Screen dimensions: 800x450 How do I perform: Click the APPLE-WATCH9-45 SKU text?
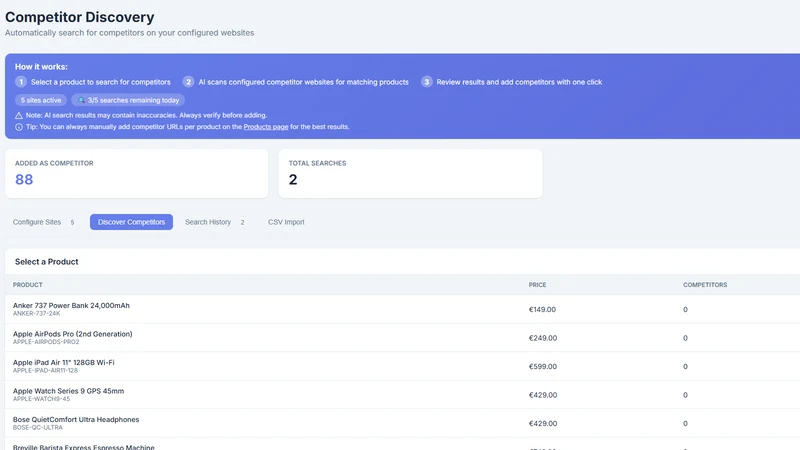point(41,399)
